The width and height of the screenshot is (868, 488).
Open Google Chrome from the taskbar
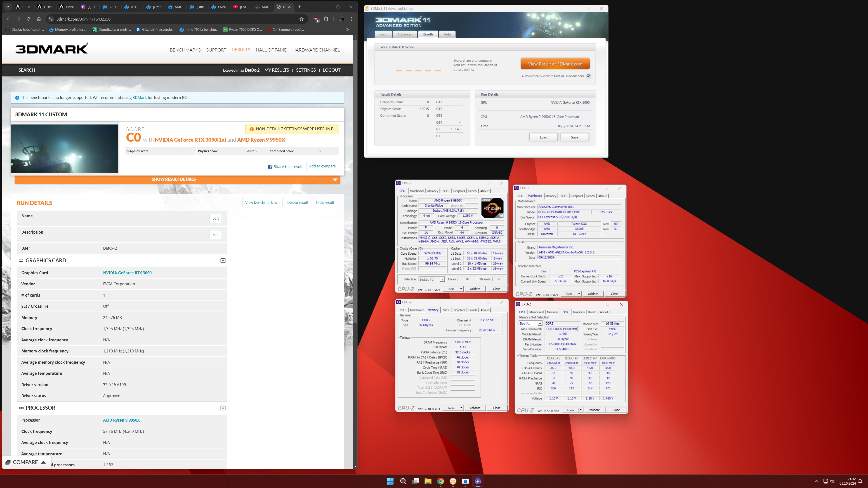[440, 481]
